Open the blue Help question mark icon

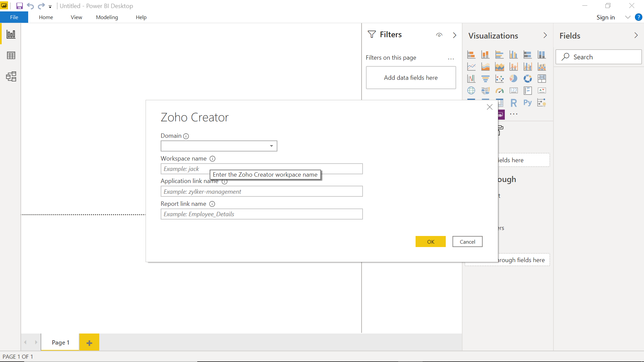point(638,17)
